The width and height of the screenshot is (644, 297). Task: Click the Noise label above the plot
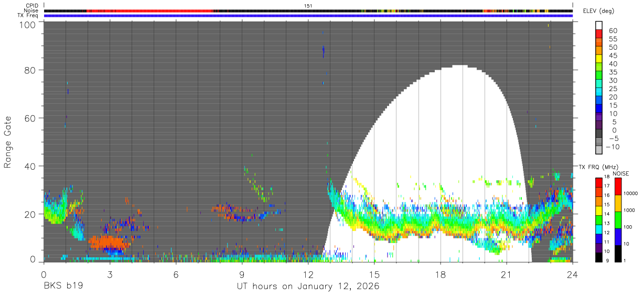pos(31,10)
